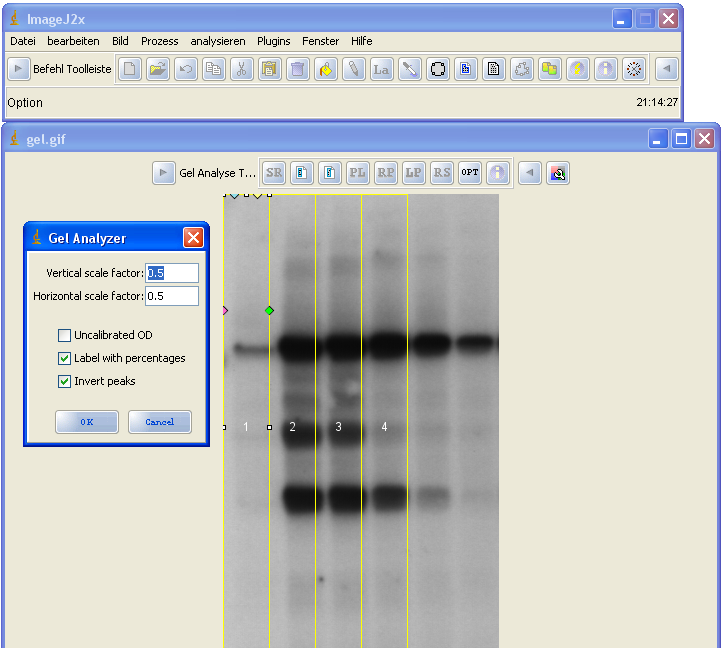Click the Undo arrow icon
Viewport: 721px width, 648px height.
click(186, 69)
